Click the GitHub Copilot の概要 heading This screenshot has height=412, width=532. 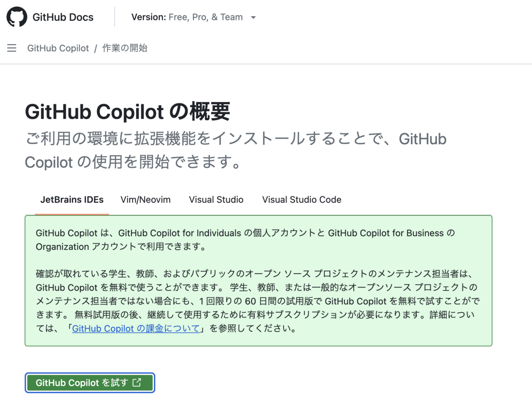coord(127,112)
